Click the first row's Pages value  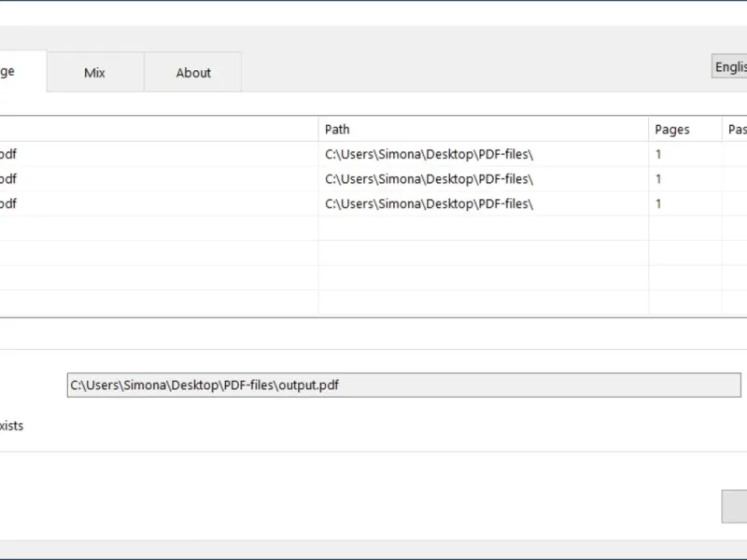[658, 154]
